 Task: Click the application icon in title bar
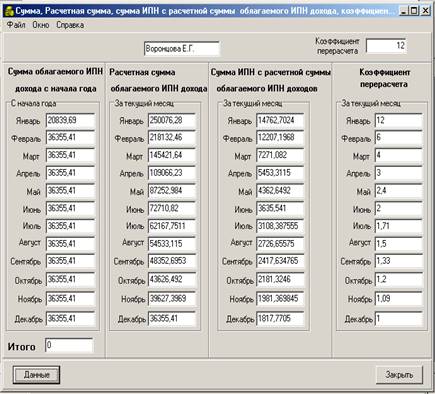coord(9,11)
